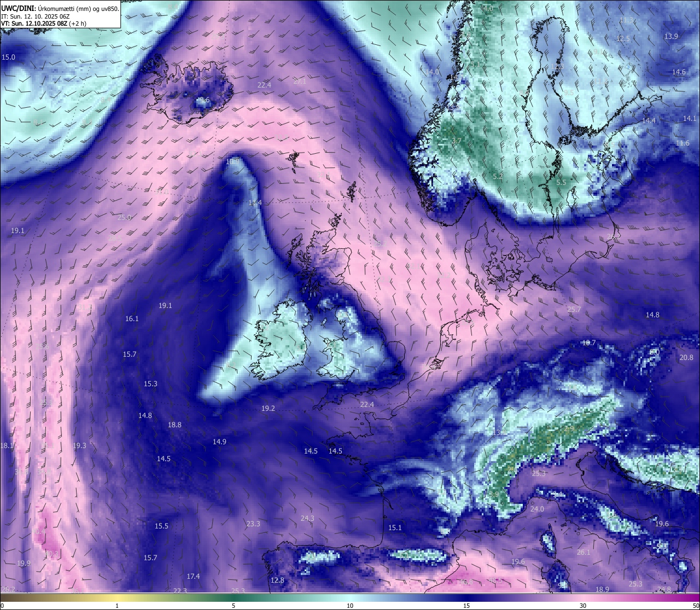The image size is (700, 610).
Task: Click the 12.8 value label
Action: (x=277, y=580)
